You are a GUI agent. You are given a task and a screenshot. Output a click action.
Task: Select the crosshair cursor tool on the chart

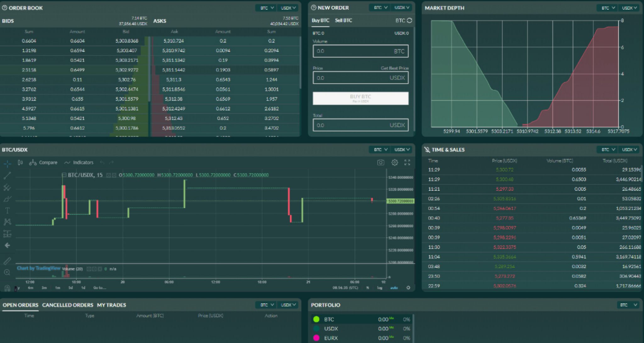click(x=8, y=164)
